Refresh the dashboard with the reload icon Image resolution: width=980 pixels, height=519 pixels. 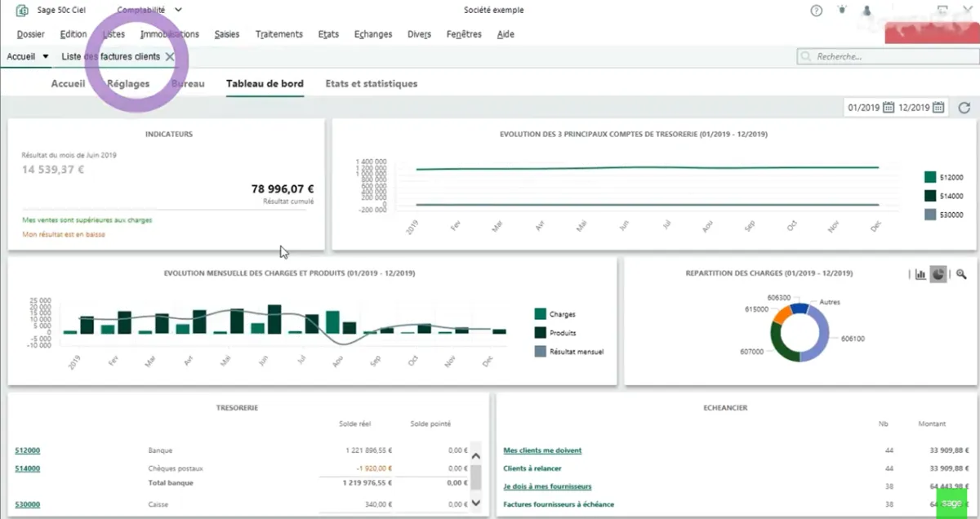[x=964, y=108]
